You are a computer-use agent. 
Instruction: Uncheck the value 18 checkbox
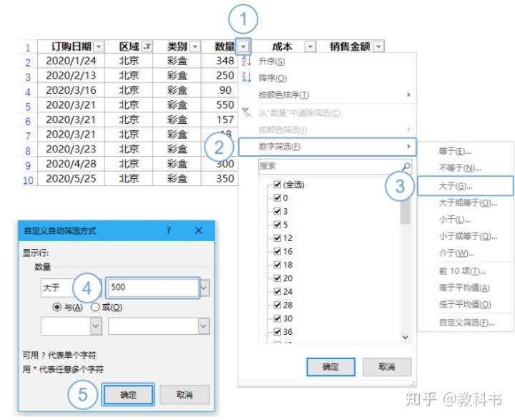click(278, 265)
